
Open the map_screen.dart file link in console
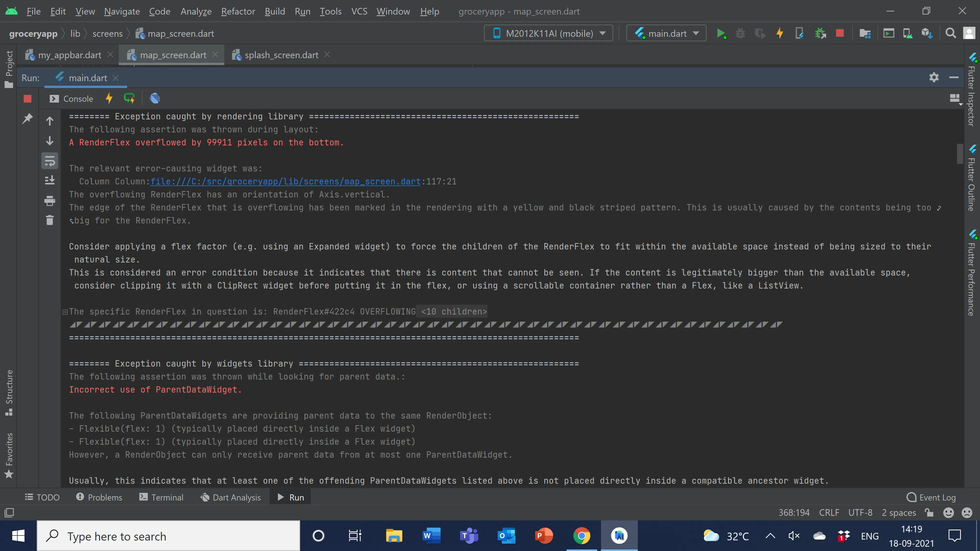(285, 181)
